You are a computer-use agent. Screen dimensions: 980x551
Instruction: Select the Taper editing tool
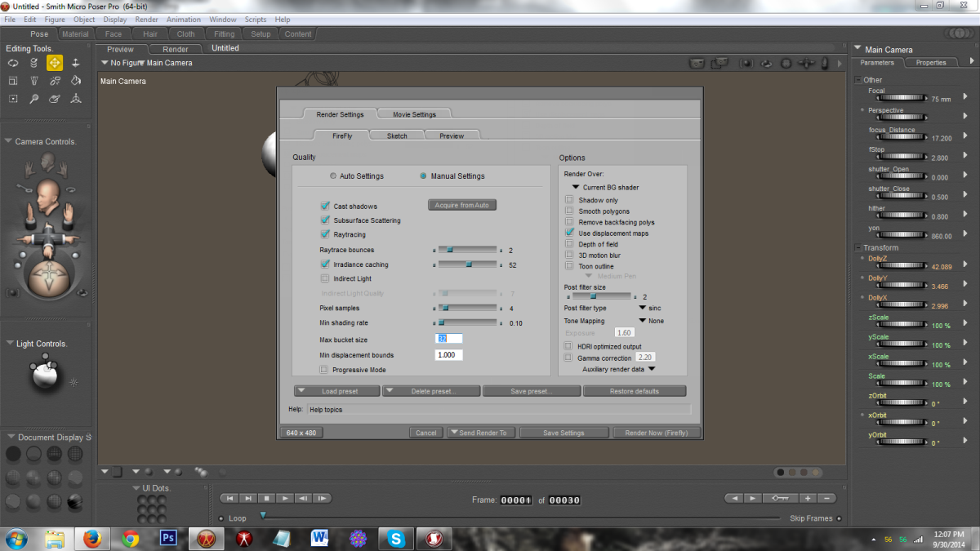33,81
